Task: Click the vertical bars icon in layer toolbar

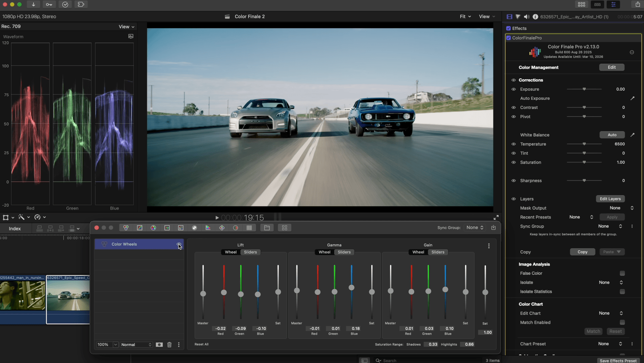Action: coord(249,228)
